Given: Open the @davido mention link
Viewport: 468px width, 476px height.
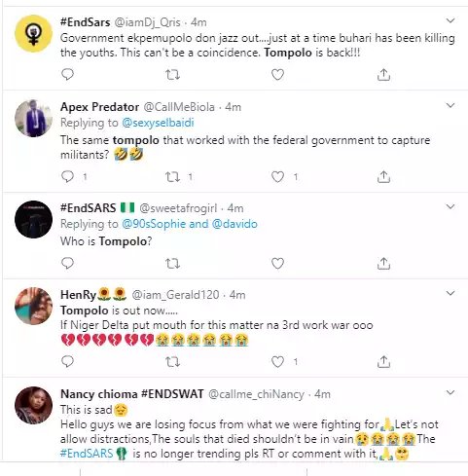Looking at the screenshot, I should click(x=234, y=224).
